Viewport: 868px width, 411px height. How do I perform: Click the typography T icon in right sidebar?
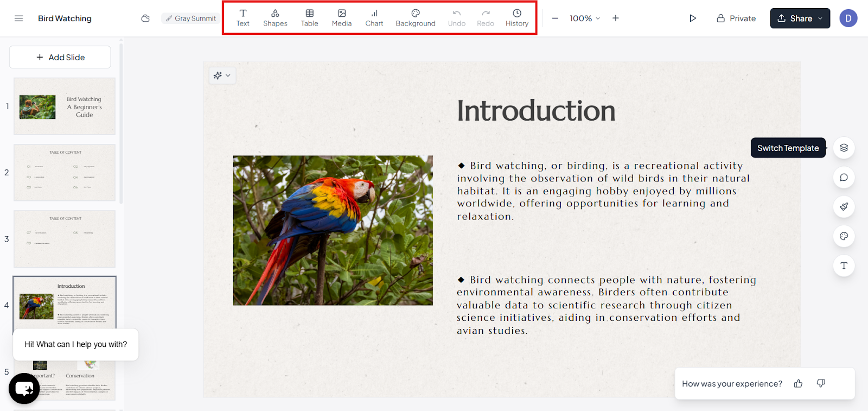click(x=844, y=265)
